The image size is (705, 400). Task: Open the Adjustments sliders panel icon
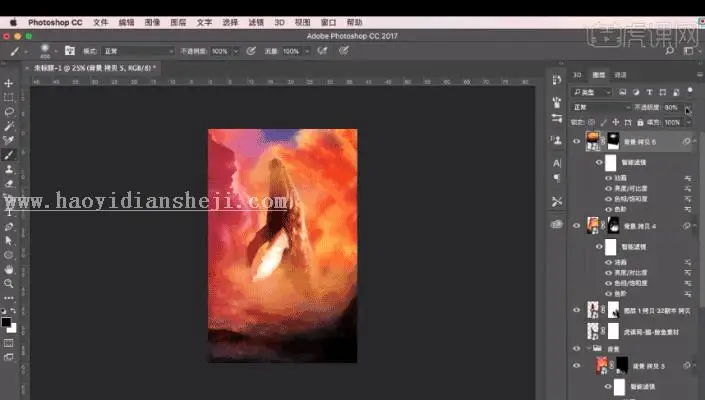[557, 119]
